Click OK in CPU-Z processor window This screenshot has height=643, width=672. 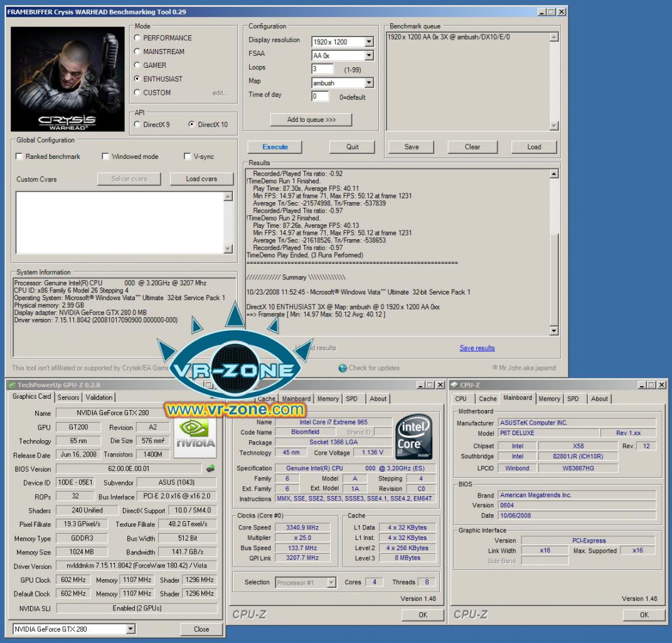coord(423,615)
